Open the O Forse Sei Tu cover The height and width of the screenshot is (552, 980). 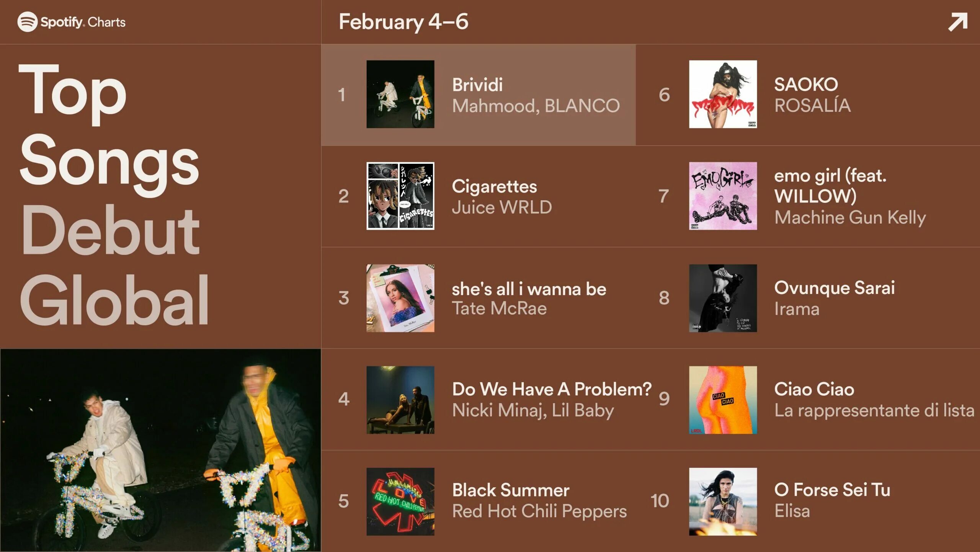pyautogui.click(x=723, y=501)
